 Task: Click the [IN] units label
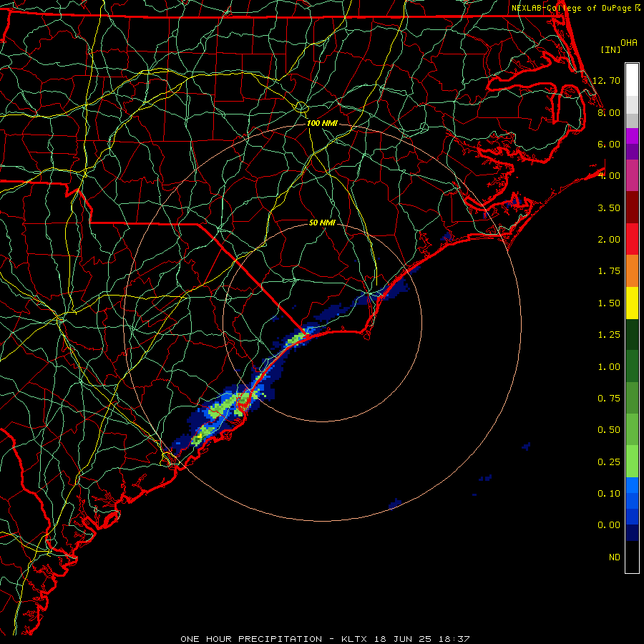(x=610, y=49)
